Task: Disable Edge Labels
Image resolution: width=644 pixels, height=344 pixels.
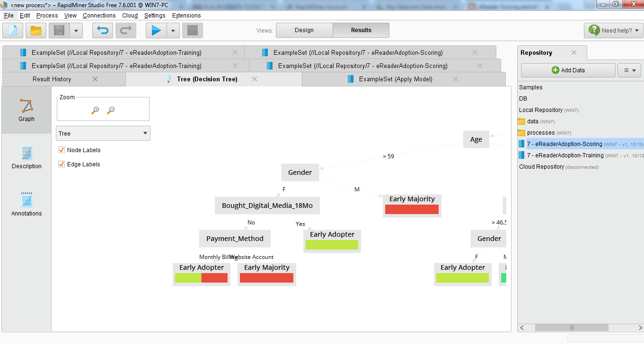Action: [x=61, y=164]
